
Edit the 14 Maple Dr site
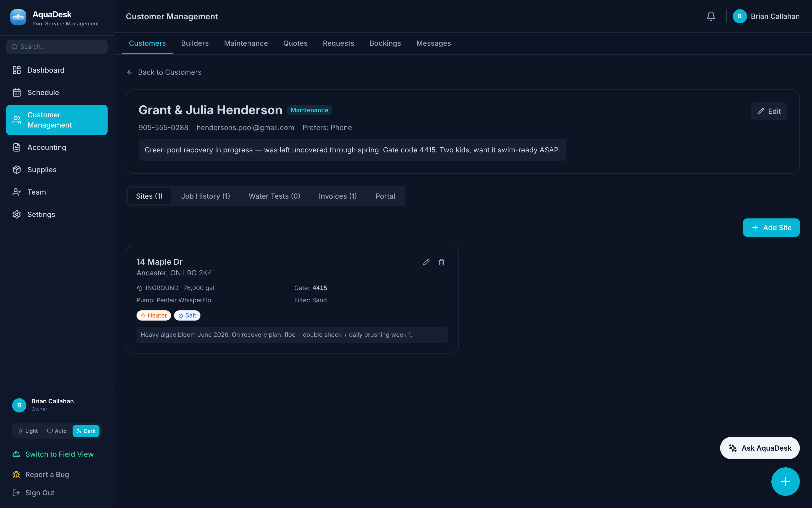426,262
